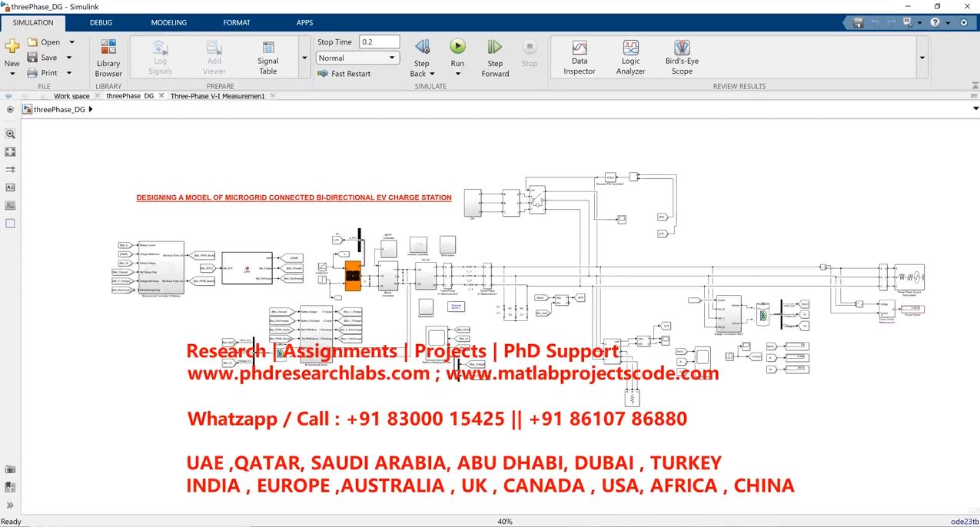Click the model data editor palette icon
The width and height of the screenshot is (980, 527).
point(10,487)
